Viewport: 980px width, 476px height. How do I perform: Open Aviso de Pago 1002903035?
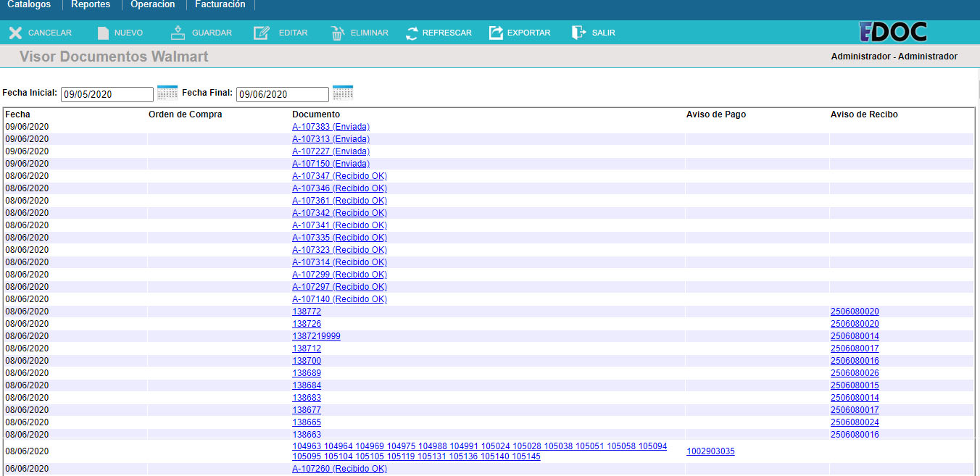[710, 451]
